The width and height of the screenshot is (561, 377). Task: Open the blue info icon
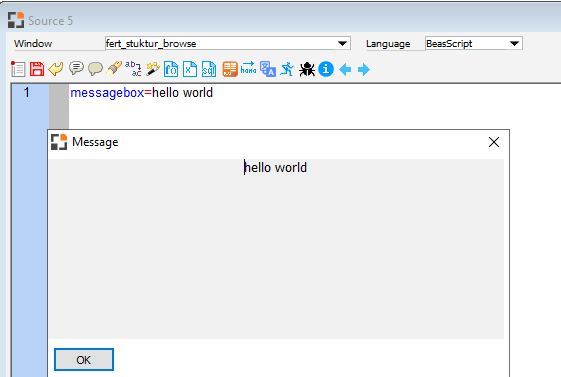pyautogui.click(x=326, y=69)
